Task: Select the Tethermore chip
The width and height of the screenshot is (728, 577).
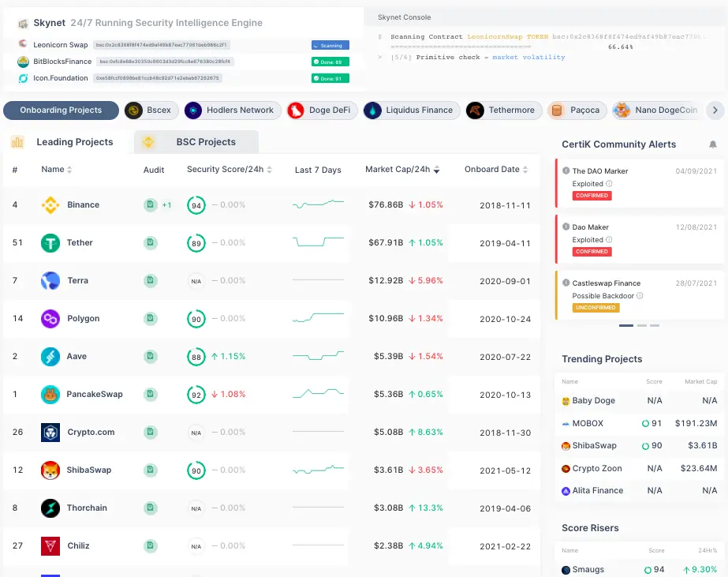Action: [x=504, y=111]
